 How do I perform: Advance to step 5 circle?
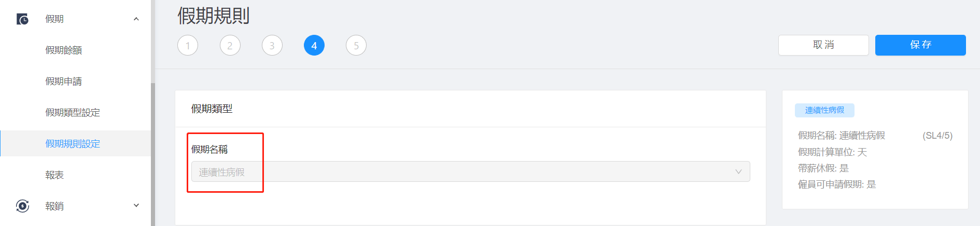pos(356,45)
